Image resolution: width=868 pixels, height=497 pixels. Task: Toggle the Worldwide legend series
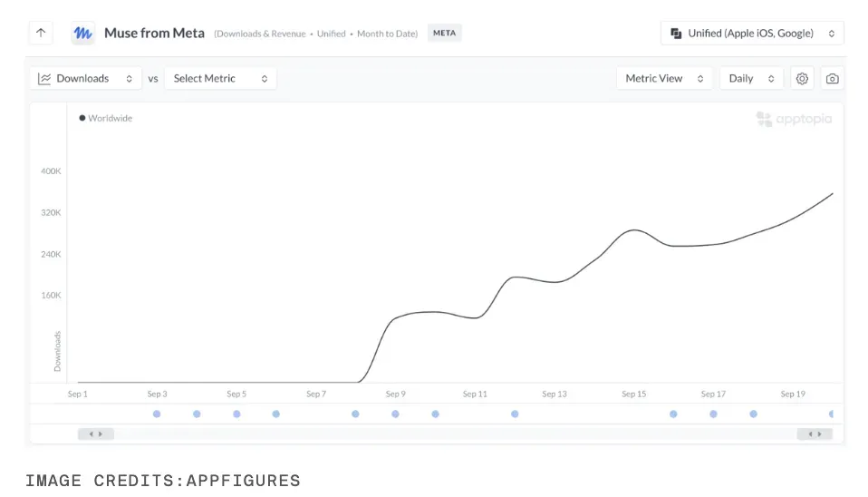(x=106, y=118)
